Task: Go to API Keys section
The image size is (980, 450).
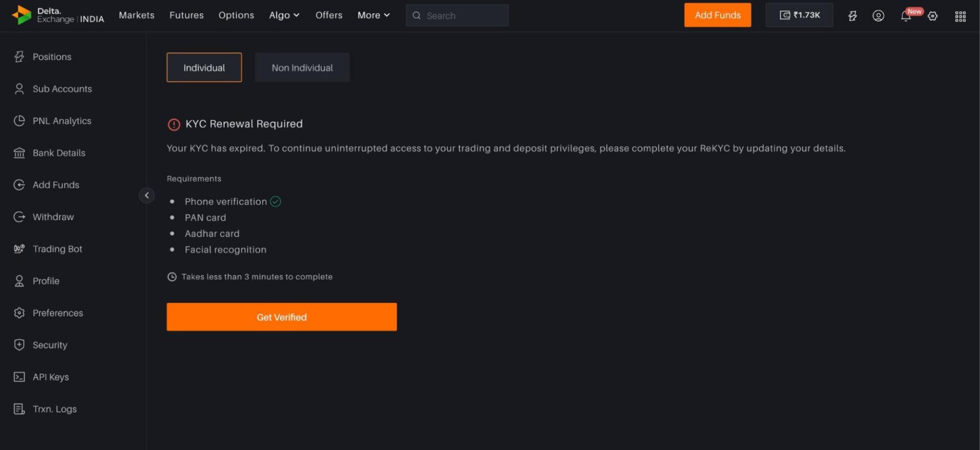Action: pyautogui.click(x=51, y=377)
